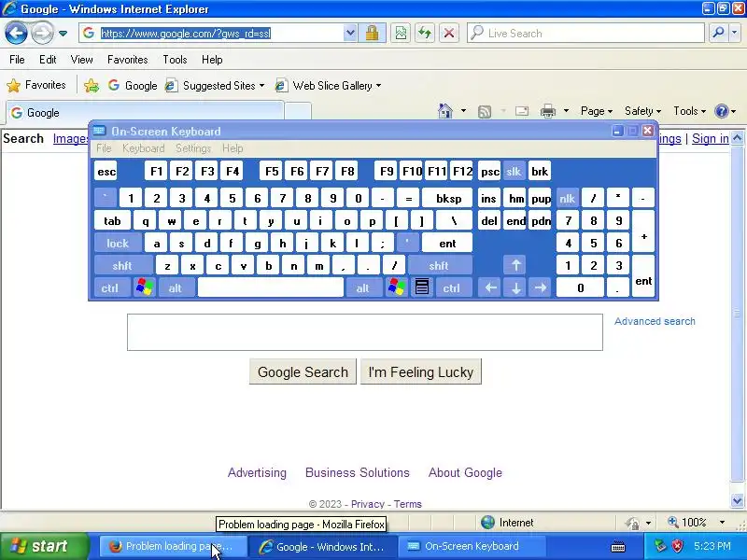This screenshot has height=560, width=747.
Task: Toggle the right alt key
Action: [363, 287]
